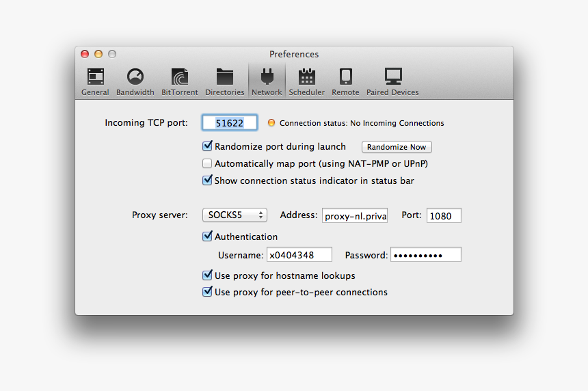Disable Randomize port during launch
The height and width of the screenshot is (391, 588).
208,146
